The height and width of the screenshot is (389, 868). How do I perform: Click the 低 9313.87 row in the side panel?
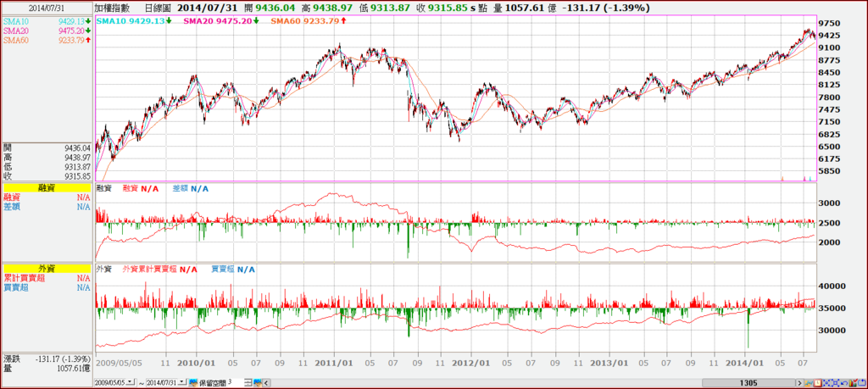[46, 167]
